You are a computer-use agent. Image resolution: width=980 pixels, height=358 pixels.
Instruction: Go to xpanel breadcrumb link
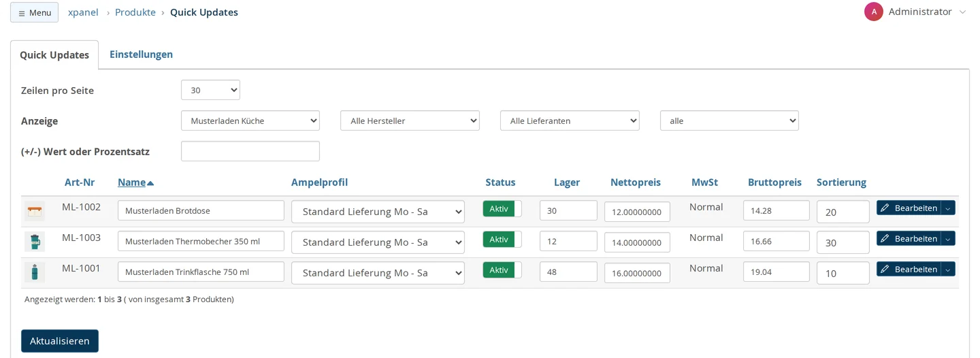[83, 12]
